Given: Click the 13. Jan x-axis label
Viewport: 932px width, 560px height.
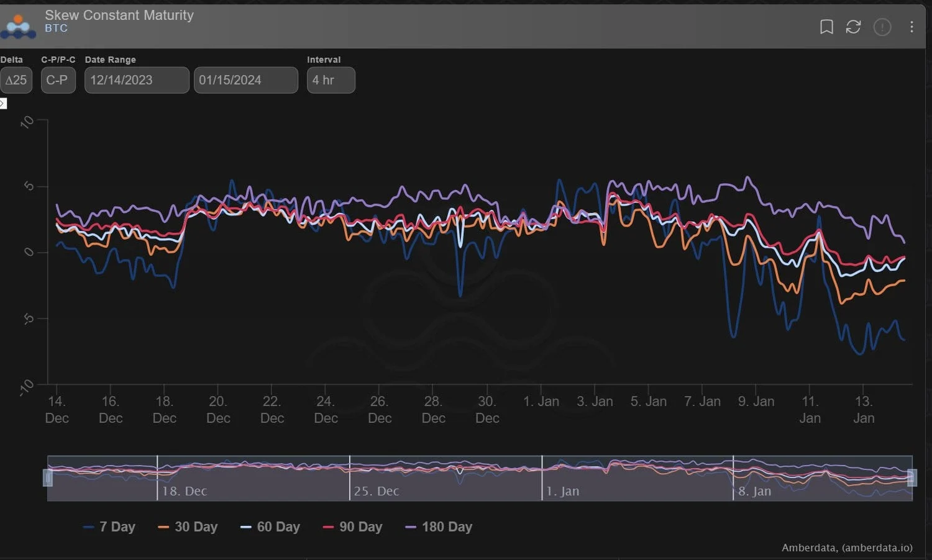Looking at the screenshot, I should pos(864,410).
